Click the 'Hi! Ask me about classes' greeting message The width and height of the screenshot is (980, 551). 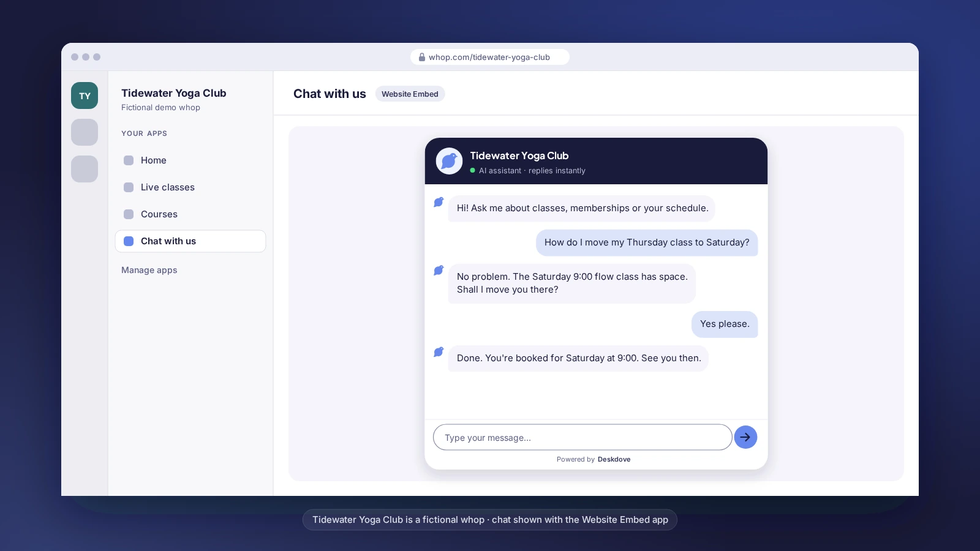click(x=582, y=208)
